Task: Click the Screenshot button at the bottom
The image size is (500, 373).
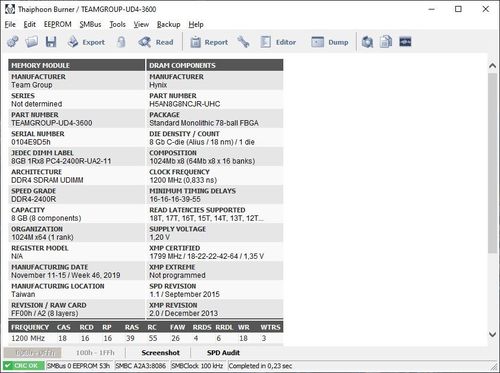Action: tap(160, 353)
